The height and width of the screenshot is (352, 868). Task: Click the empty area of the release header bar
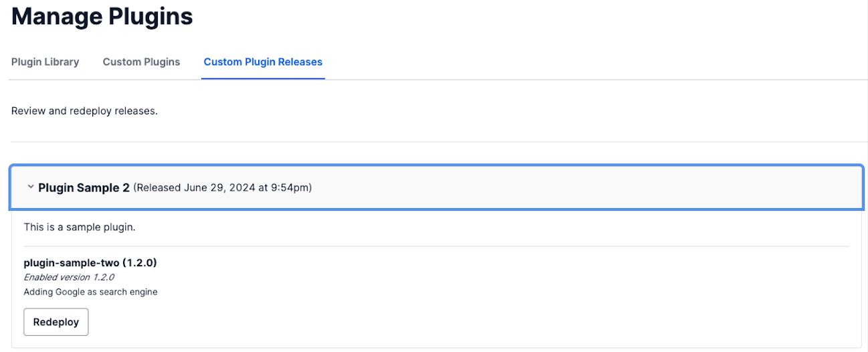[568, 187]
